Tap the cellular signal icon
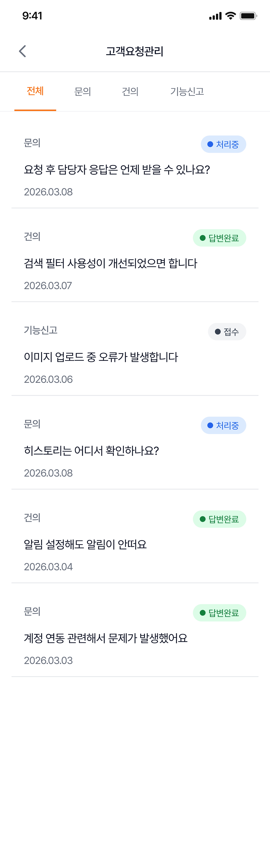Image resolution: width=270 pixels, height=868 pixels. tap(215, 16)
